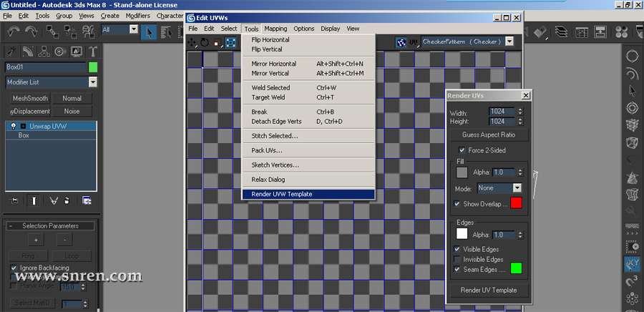Select the Rotate tool in Edit UVWs

205,42
